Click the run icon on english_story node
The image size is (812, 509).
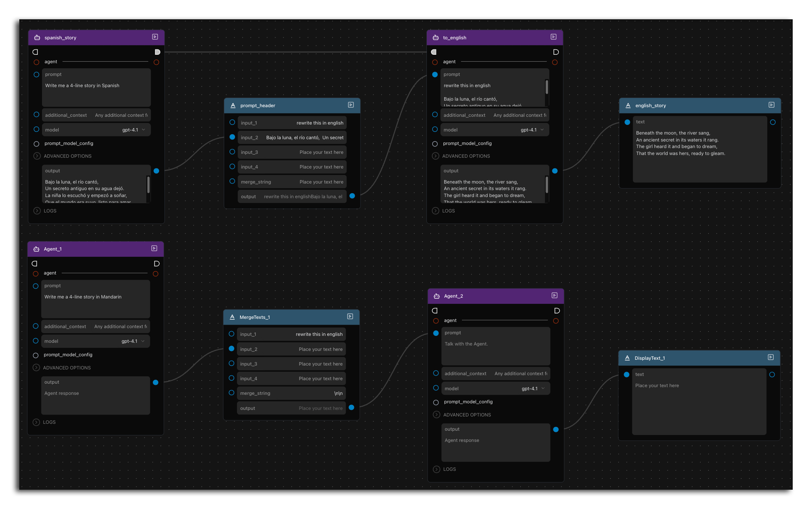click(771, 105)
